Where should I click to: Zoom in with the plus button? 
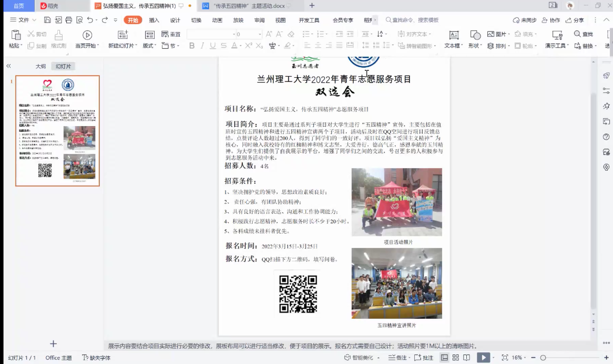[606, 357]
